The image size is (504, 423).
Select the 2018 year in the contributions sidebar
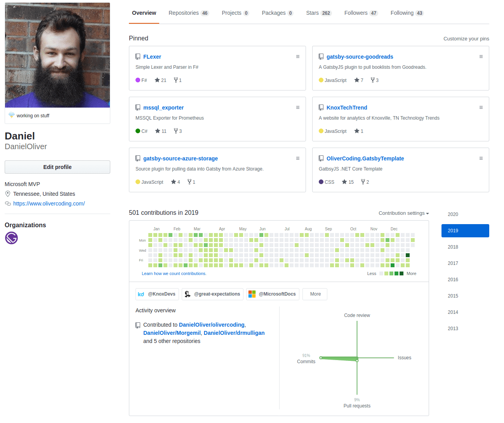click(453, 247)
